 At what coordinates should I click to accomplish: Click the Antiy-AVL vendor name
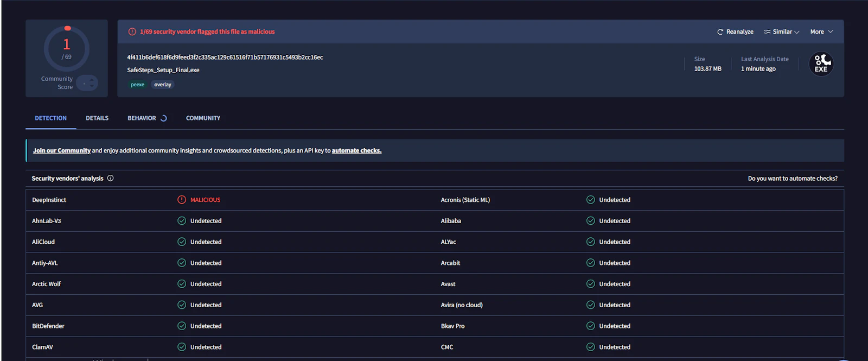(45, 263)
